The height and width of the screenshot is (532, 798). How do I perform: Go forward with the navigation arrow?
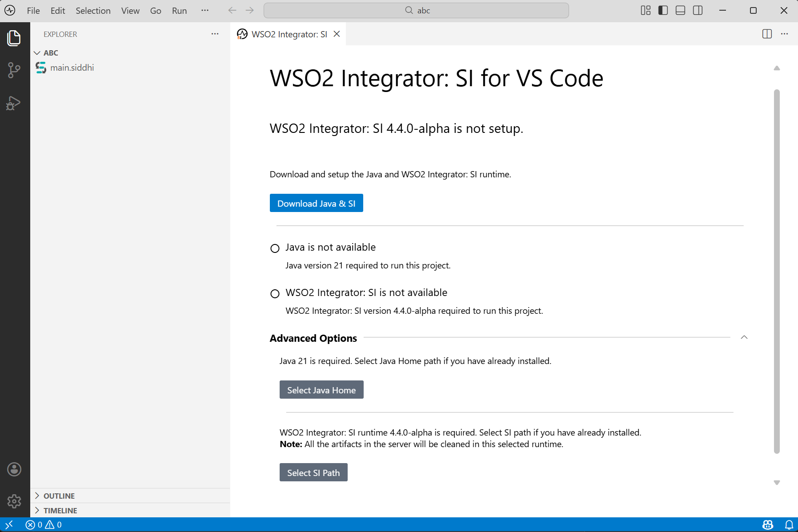[250, 10]
